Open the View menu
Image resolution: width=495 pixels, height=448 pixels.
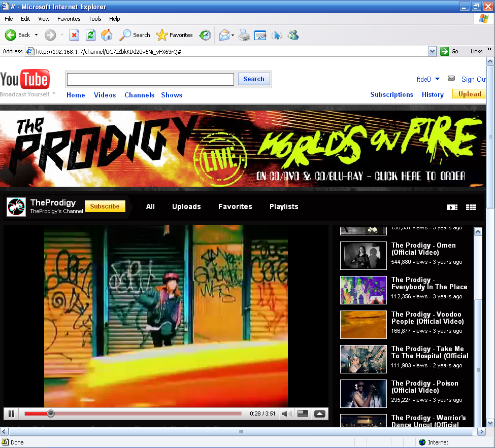pos(44,19)
